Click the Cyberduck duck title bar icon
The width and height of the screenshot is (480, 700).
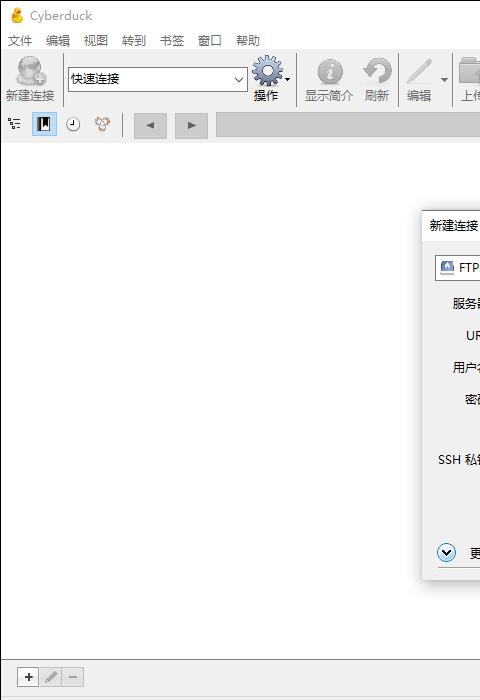17,15
